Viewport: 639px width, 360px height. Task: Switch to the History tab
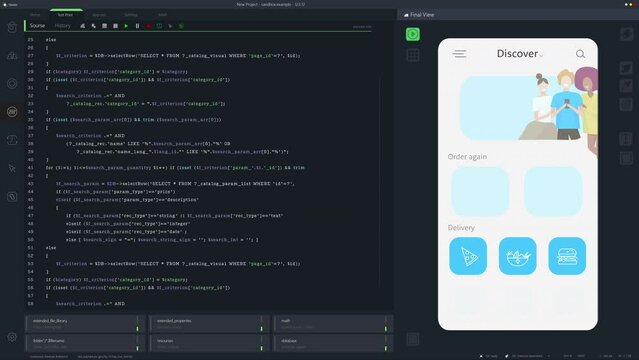pos(62,26)
